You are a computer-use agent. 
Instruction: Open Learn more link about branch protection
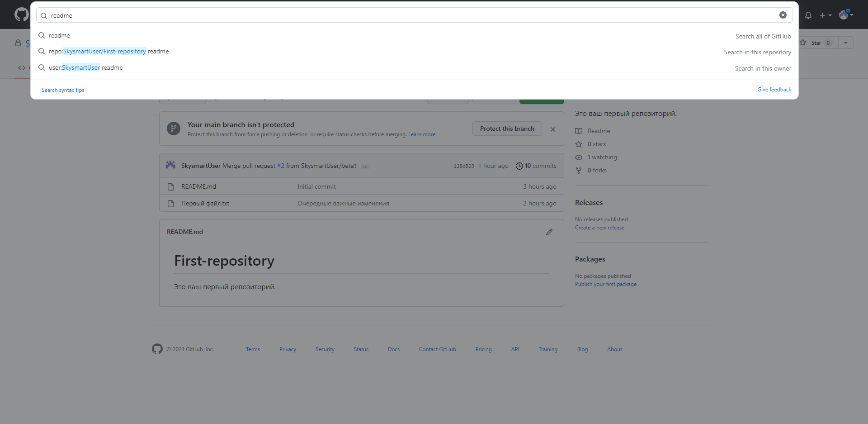pos(422,134)
